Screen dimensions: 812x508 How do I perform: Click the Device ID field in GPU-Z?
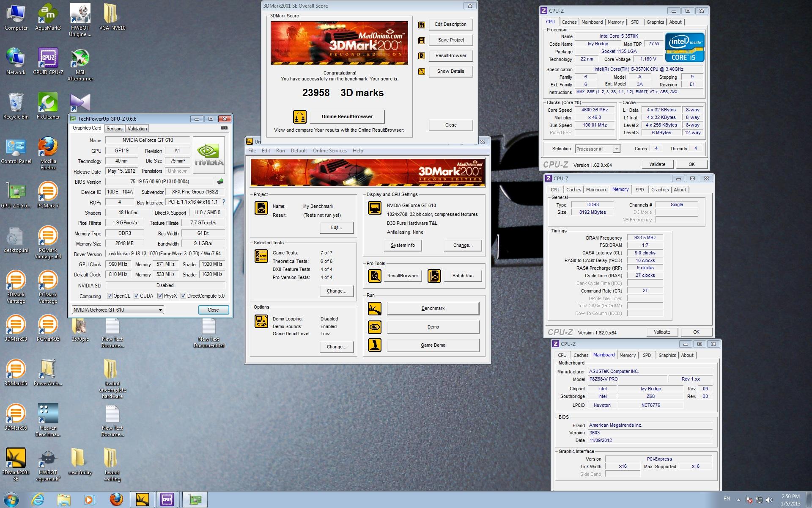[121, 192]
